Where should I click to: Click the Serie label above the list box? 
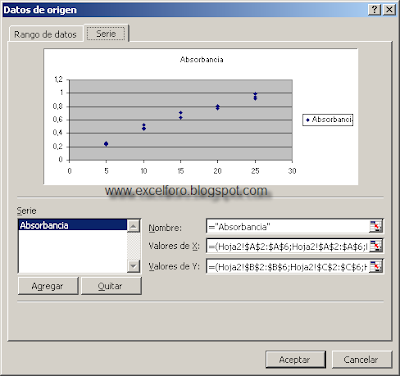pos(26,211)
